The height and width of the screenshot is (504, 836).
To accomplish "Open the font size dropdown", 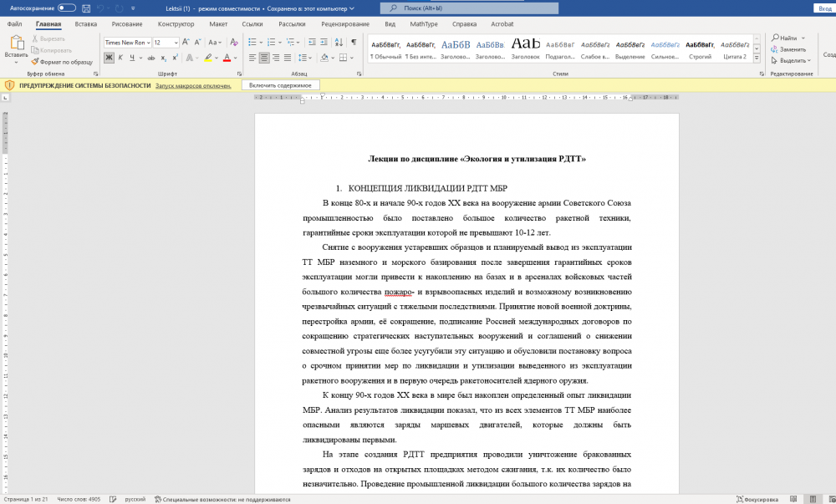I will coord(176,42).
